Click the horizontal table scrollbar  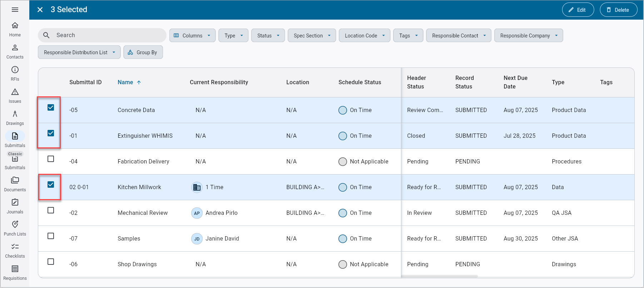pos(440,276)
